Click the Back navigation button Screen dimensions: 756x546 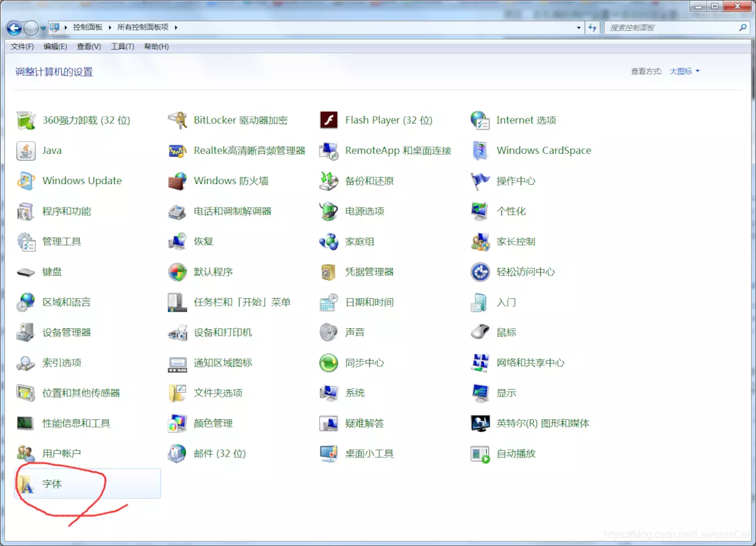click(14, 28)
